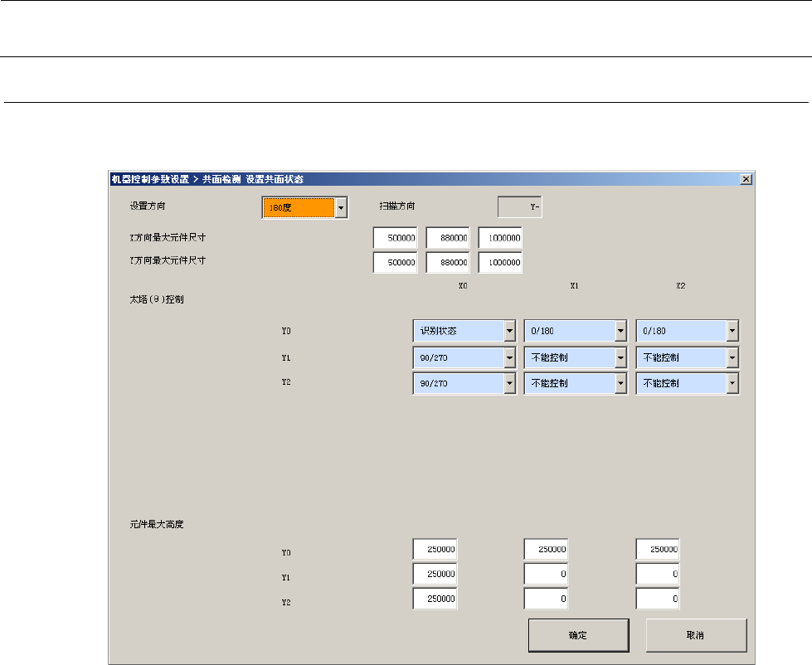Click 元件最大高度 Y2 X2 field showing 0
Image resolution: width=812 pixels, height=665 pixels.
click(658, 599)
